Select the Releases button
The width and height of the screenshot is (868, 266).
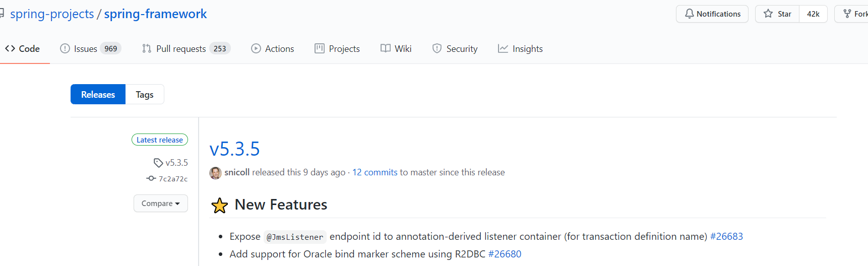(98, 94)
